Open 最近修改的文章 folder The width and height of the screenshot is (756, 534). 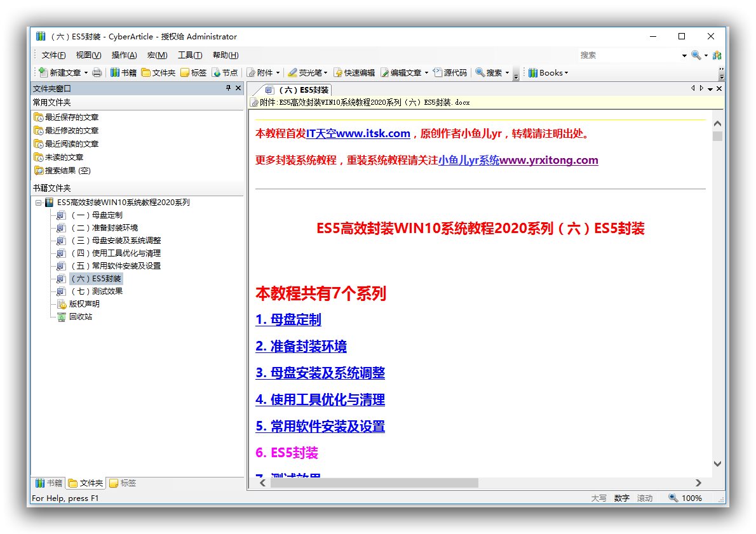(66, 131)
